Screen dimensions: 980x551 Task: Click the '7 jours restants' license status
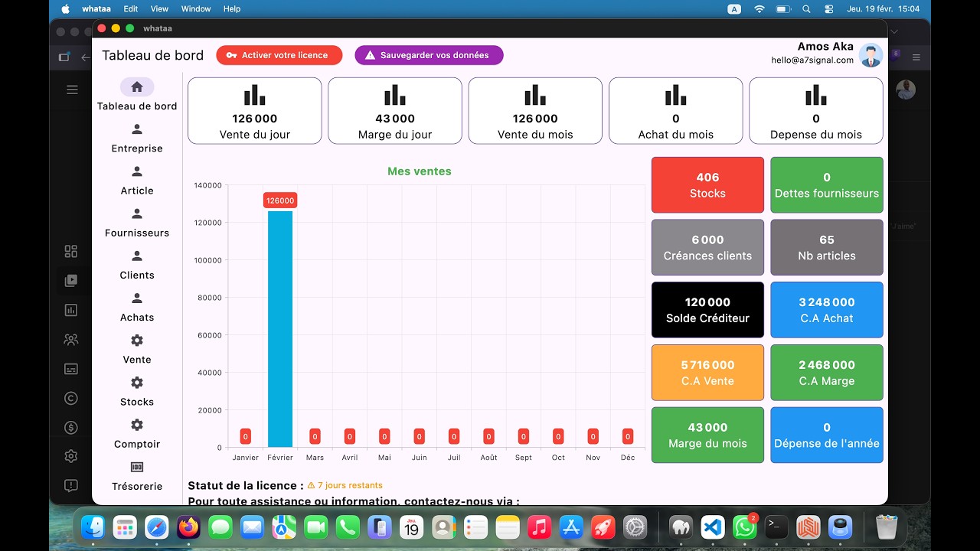pyautogui.click(x=345, y=485)
